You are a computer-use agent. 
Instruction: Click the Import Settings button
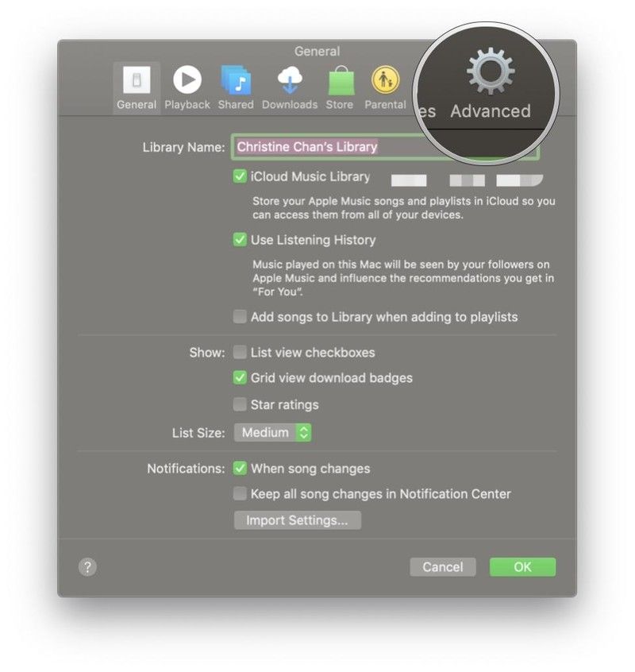coord(298,520)
